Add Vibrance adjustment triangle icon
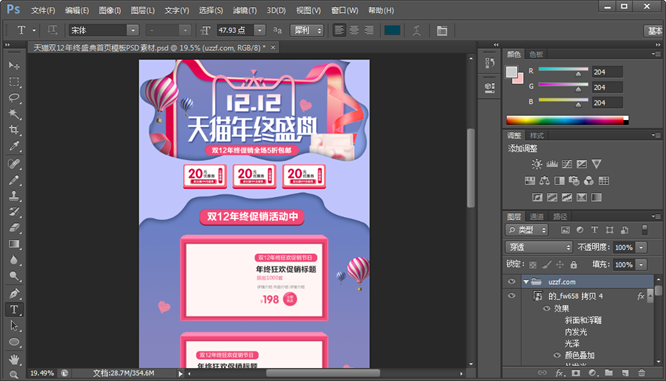666x381 pixels. click(x=596, y=164)
